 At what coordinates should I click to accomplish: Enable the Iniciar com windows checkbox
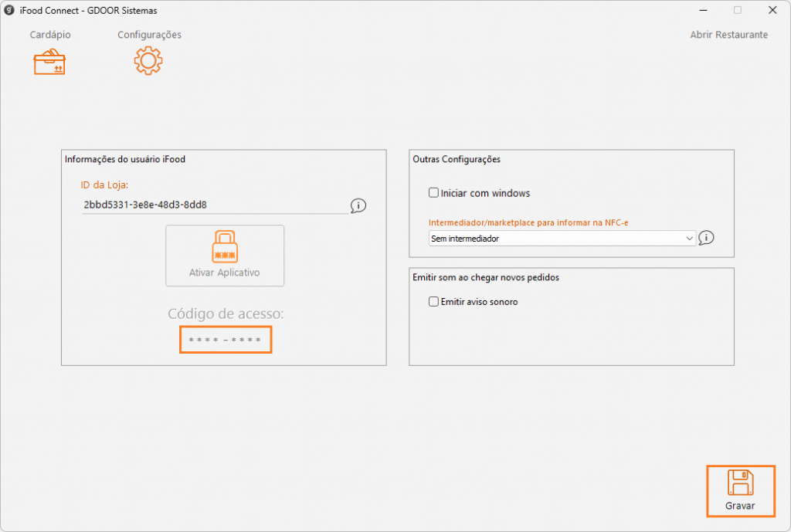[433, 192]
